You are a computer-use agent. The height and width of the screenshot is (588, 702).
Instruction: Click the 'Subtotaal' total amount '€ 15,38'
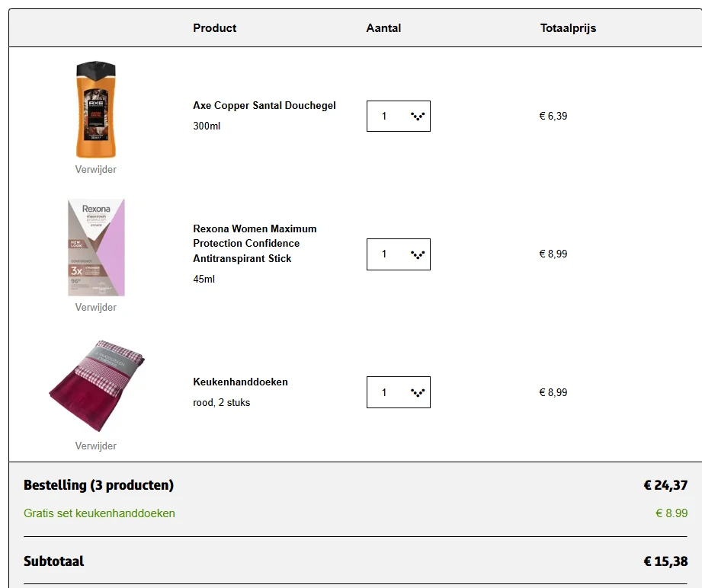point(662,561)
